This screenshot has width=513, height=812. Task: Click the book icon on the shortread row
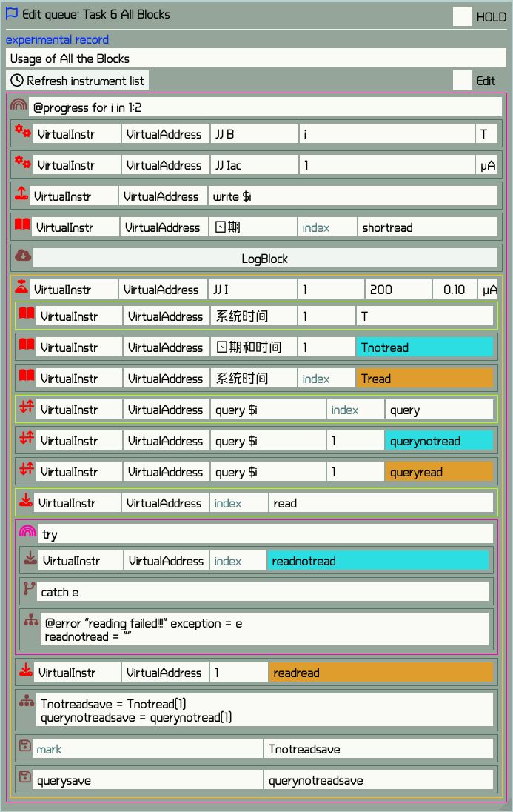[x=22, y=224]
